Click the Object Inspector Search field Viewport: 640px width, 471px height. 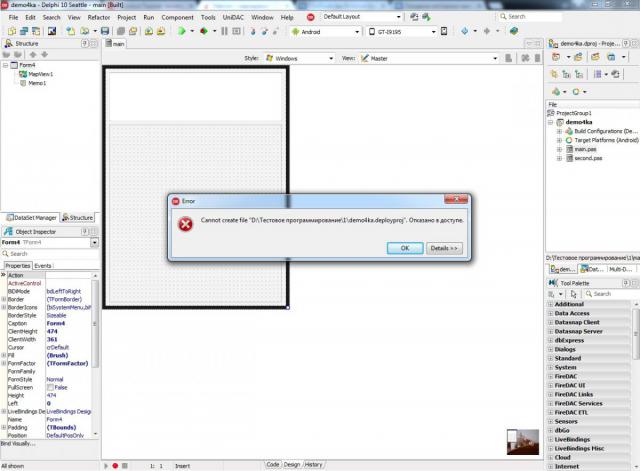(x=50, y=253)
